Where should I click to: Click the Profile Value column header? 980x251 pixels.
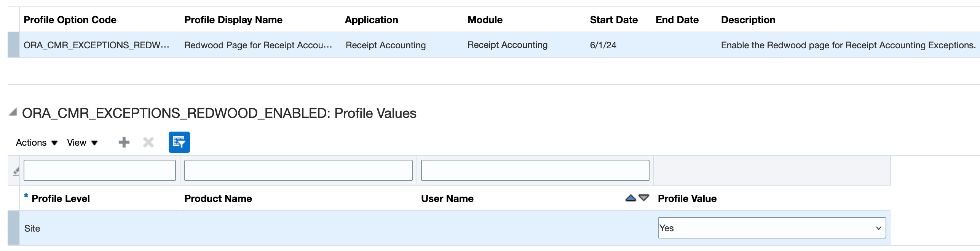pos(687,199)
